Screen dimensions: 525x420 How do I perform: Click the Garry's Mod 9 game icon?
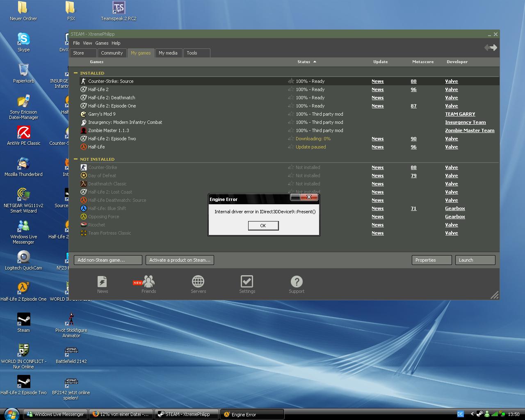[x=84, y=114]
